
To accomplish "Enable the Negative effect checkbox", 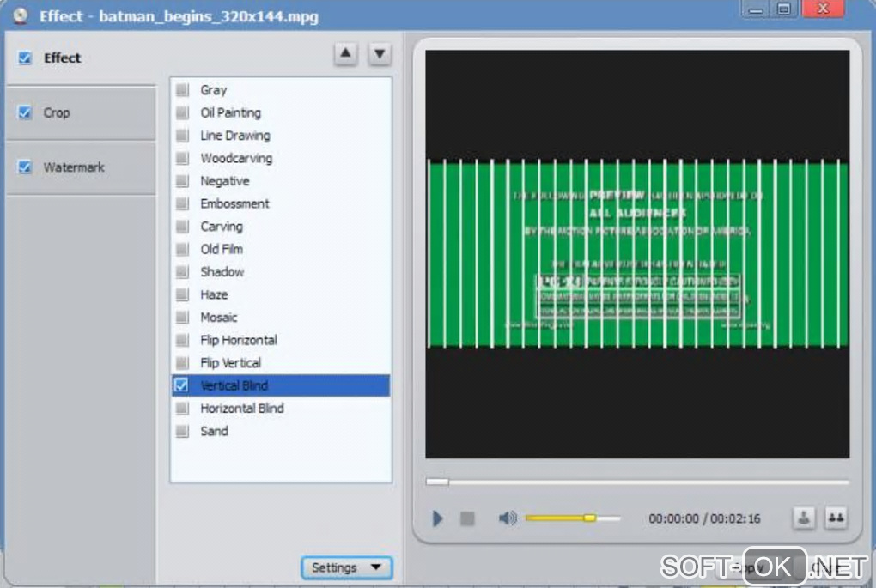I will click(x=182, y=181).
